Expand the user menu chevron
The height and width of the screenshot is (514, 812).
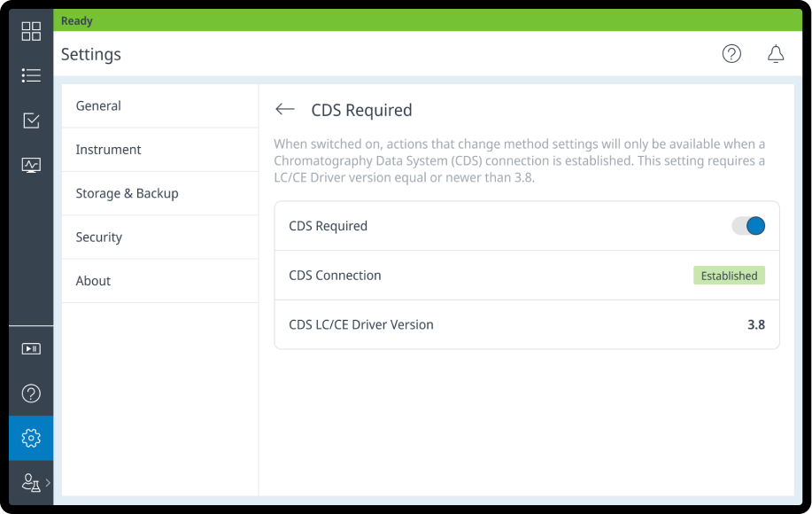coord(48,483)
